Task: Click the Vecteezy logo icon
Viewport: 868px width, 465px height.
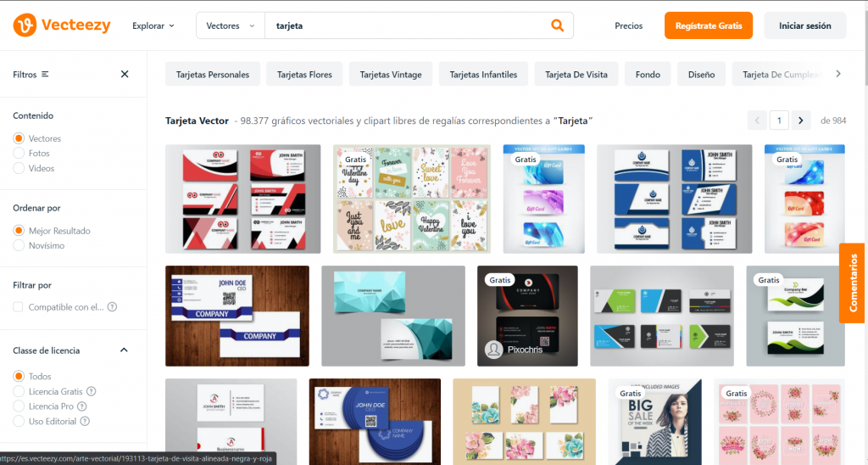Action: pyautogui.click(x=25, y=25)
